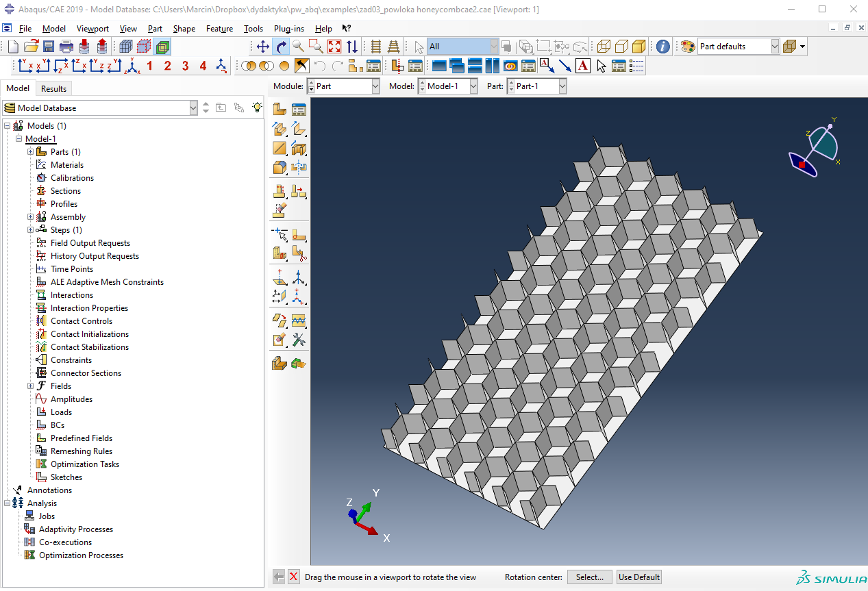Open the Part defaults color dropdown
This screenshot has width=868, height=591.
(x=775, y=47)
